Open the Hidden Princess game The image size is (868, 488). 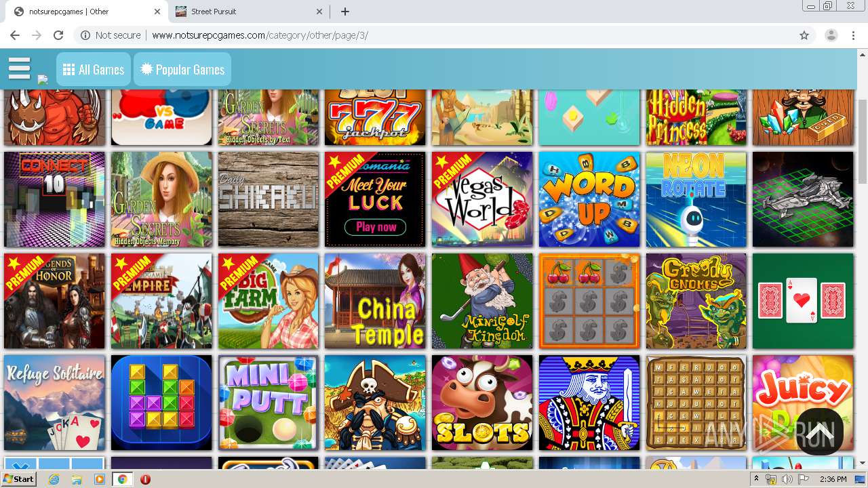[x=696, y=117]
